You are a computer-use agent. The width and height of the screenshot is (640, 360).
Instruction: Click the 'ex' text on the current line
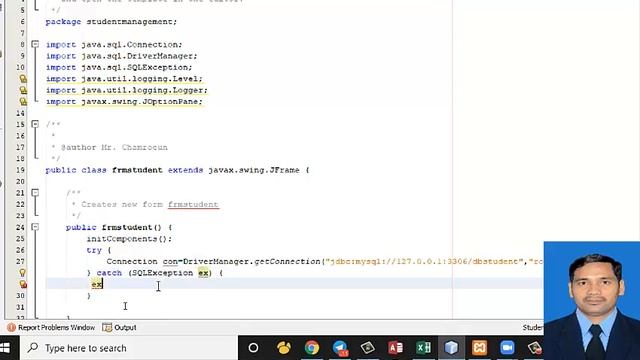click(x=96, y=284)
